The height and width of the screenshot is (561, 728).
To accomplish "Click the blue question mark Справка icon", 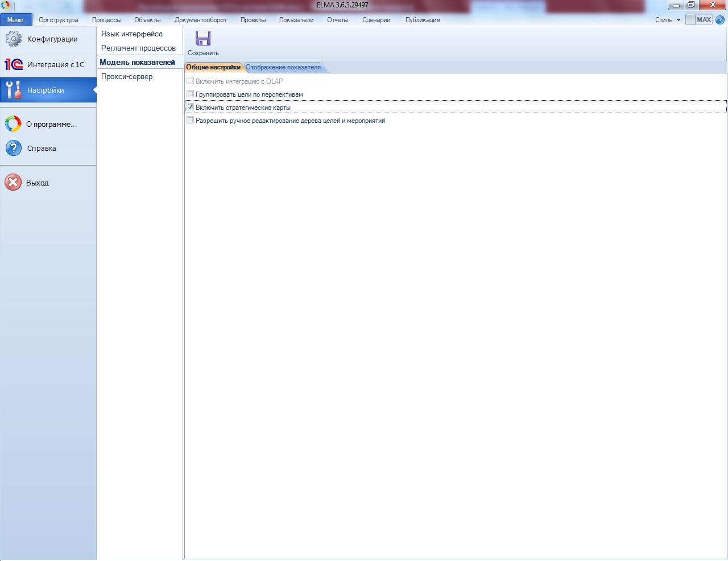I will [14, 148].
